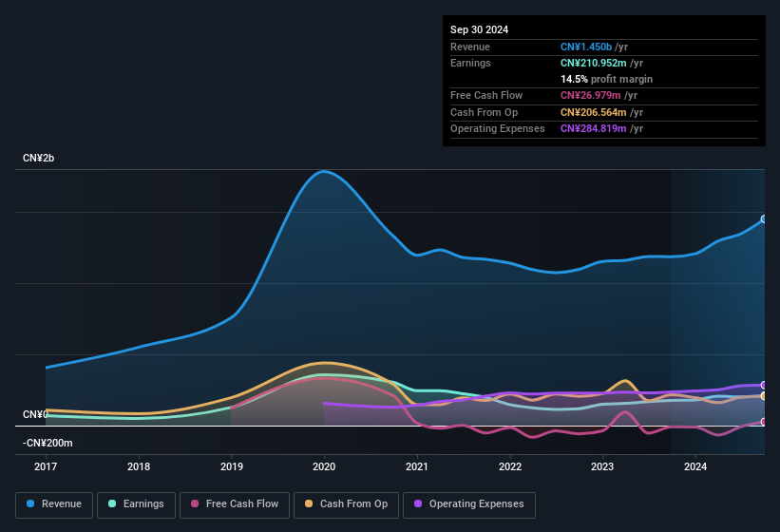Click the 2024 x-axis label
Image resolution: width=780 pixels, height=532 pixels.
coord(695,466)
